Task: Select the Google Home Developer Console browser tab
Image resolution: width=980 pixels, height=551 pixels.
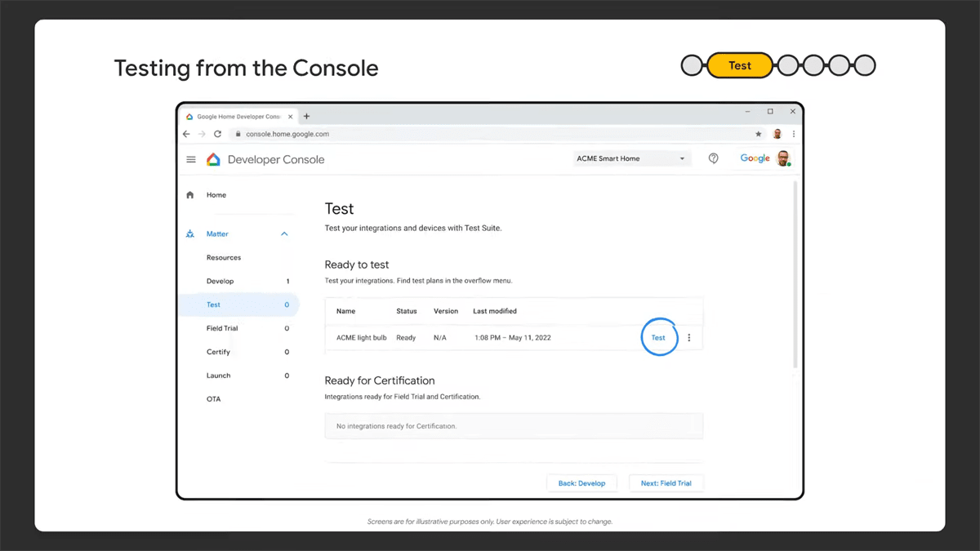Action: point(237,117)
